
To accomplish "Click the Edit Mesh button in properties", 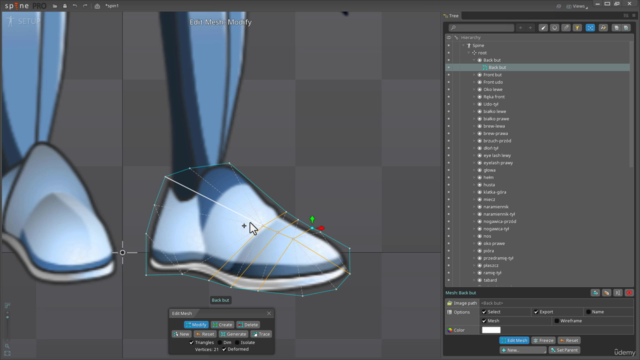I will point(514,340).
